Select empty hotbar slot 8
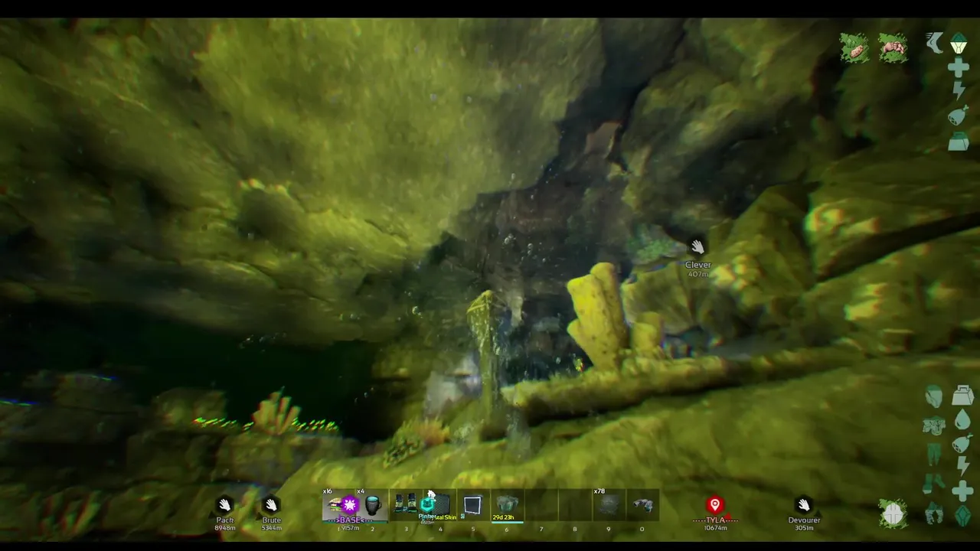The height and width of the screenshot is (551, 980). tap(575, 506)
